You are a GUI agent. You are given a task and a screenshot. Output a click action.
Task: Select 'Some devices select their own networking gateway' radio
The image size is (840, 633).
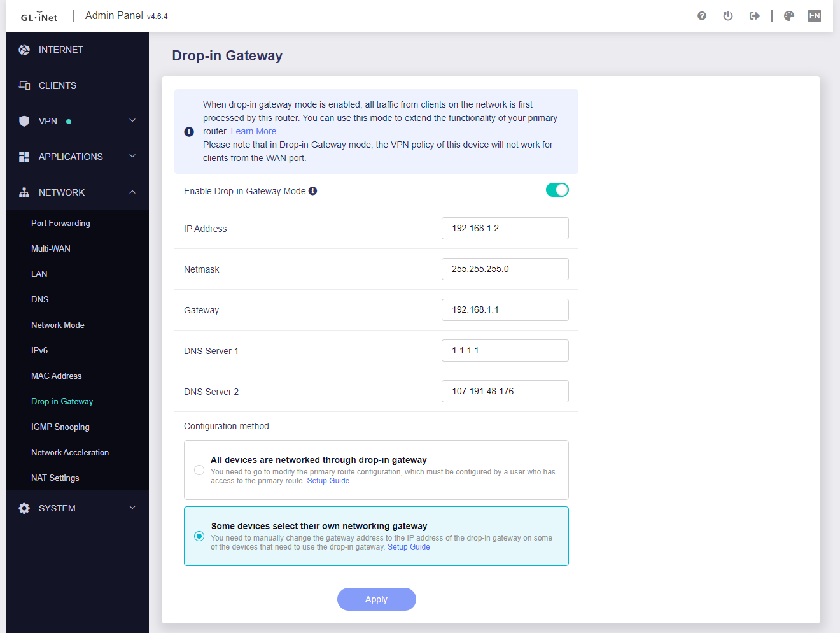199,536
